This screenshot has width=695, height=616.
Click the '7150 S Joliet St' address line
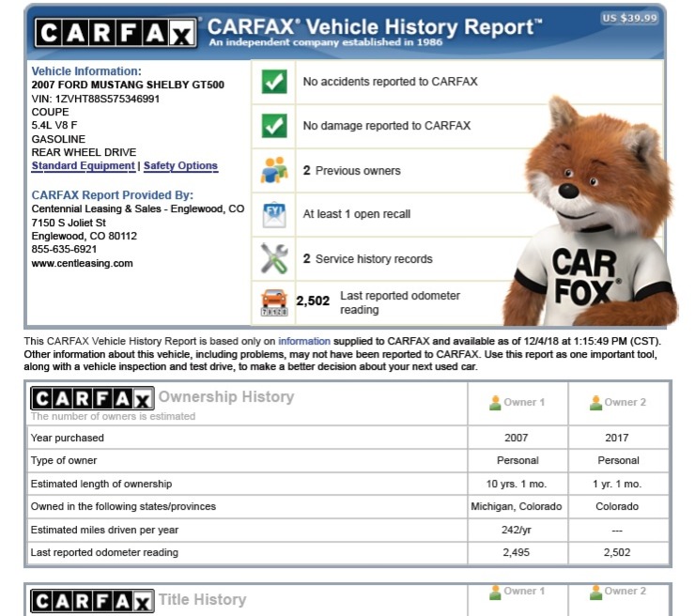pyautogui.click(x=69, y=223)
